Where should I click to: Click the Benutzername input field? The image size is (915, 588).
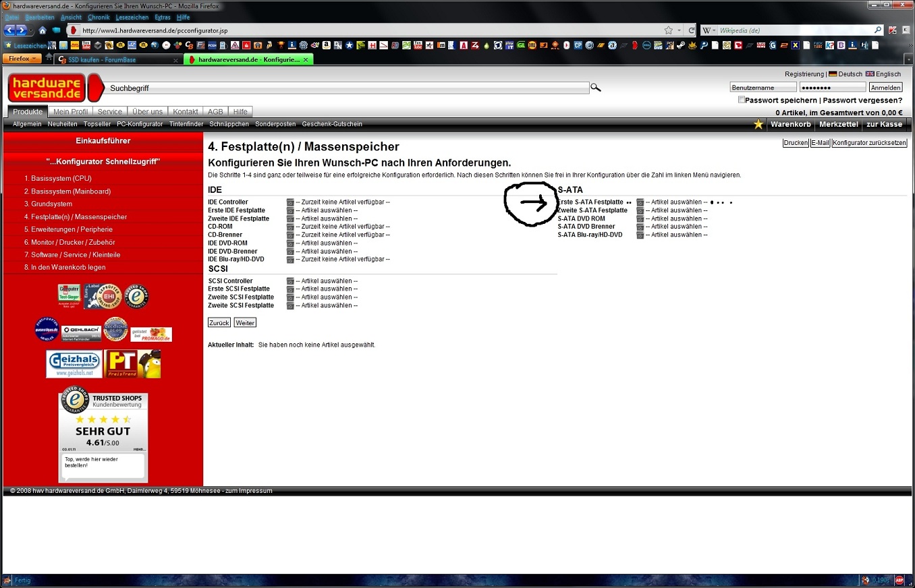click(763, 88)
